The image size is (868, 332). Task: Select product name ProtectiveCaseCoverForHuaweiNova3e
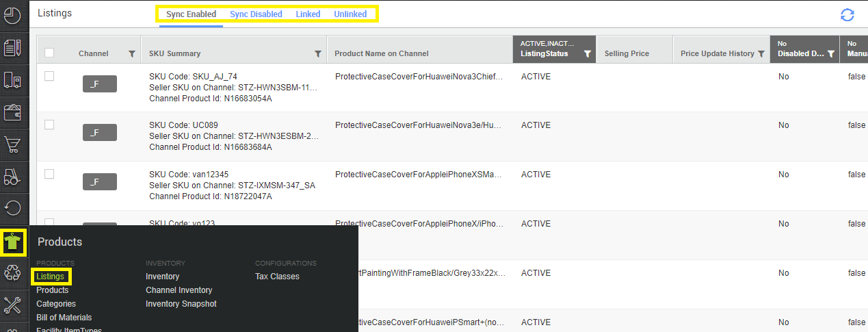(x=419, y=125)
